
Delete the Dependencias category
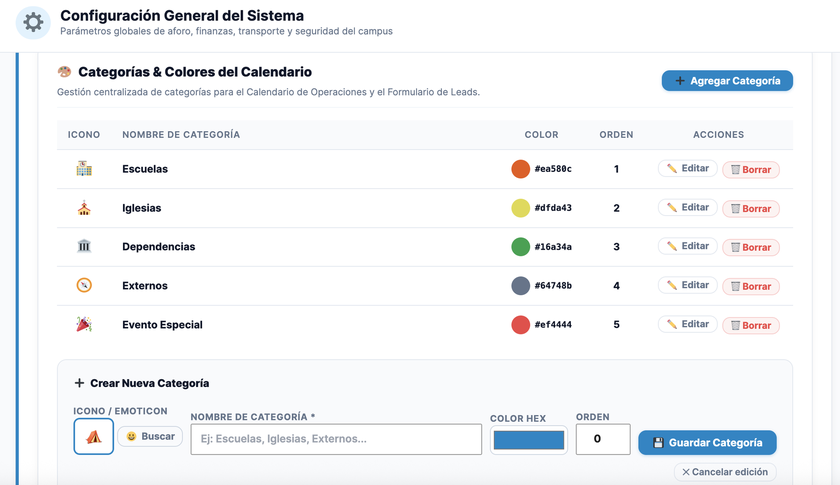click(x=751, y=247)
